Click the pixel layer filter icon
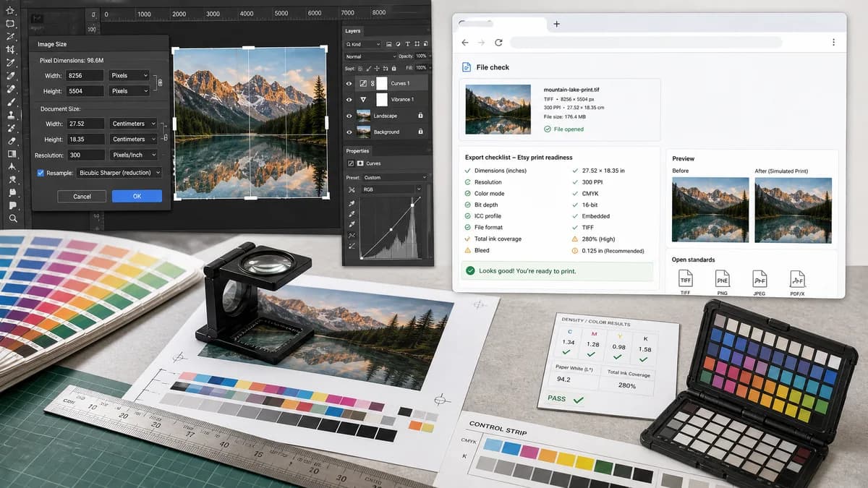The width and height of the screenshot is (868, 488). click(388, 44)
